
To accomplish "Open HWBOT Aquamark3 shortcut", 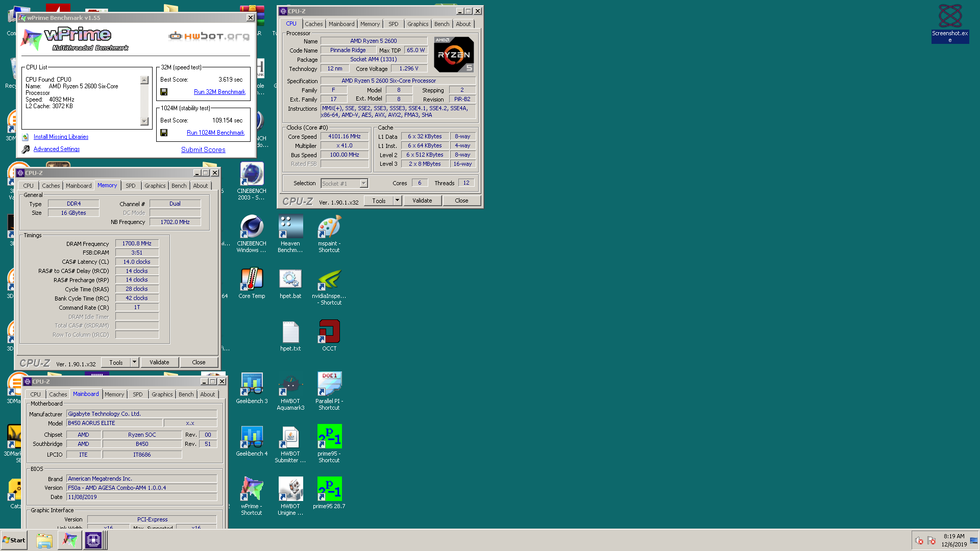I will (x=290, y=391).
